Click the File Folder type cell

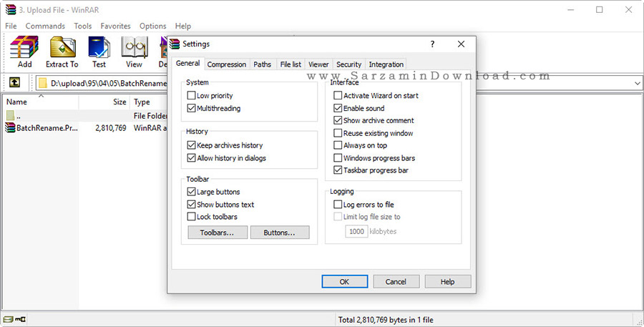[150, 115]
